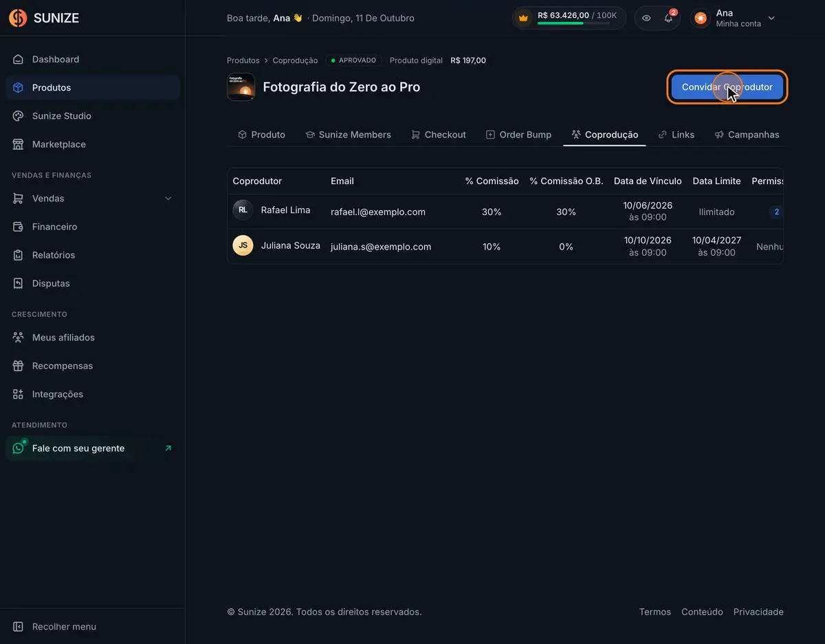Click the Vendas cart icon

(18, 198)
